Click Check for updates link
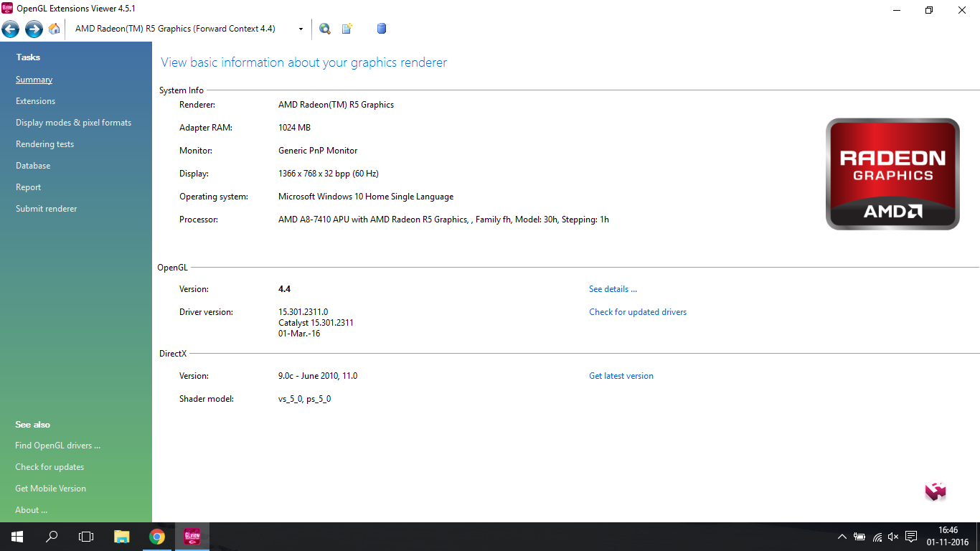The width and height of the screenshot is (980, 551). click(50, 467)
